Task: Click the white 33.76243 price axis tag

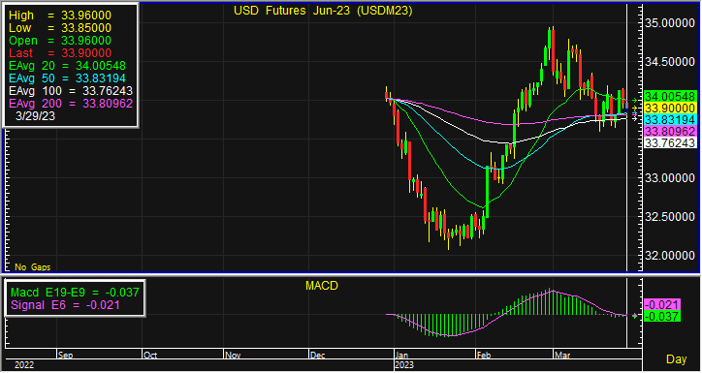Action: click(670, 143)
